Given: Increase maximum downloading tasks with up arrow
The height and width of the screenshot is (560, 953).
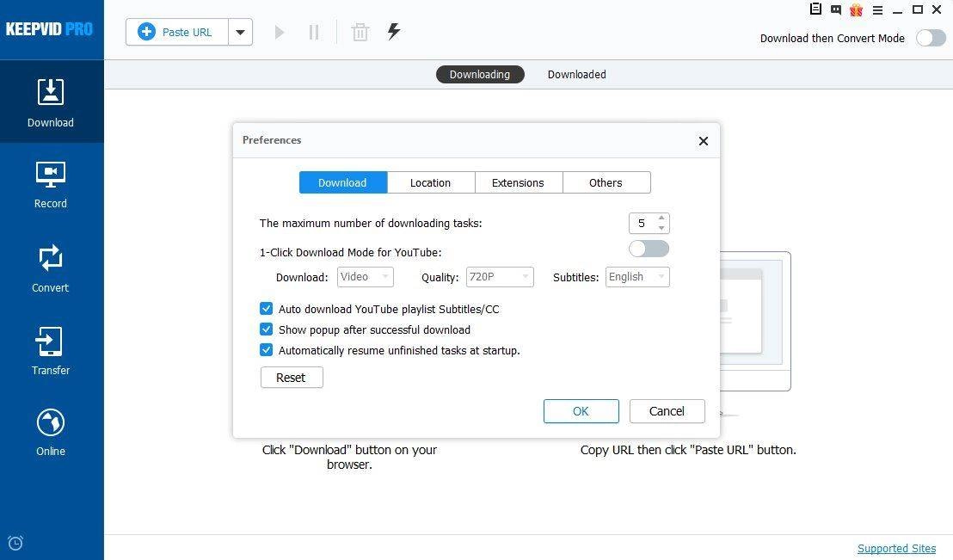Looking at the screenshot, I should 662,218.
